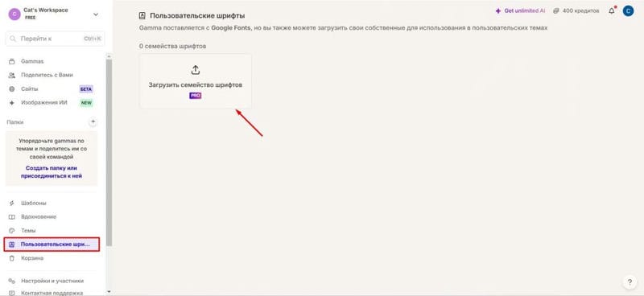This screenshot has height=296, width=644.
Task: Click the "0 семейства шрифтов" count text
Action: tap(172, 46)
